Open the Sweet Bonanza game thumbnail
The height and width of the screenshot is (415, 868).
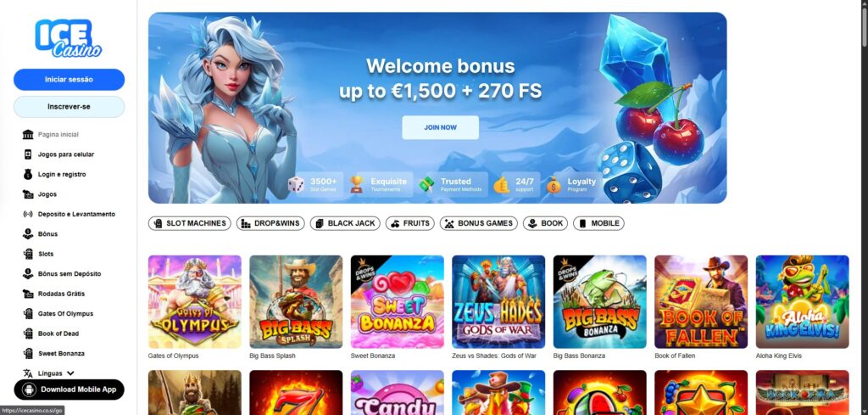point(397,302)
